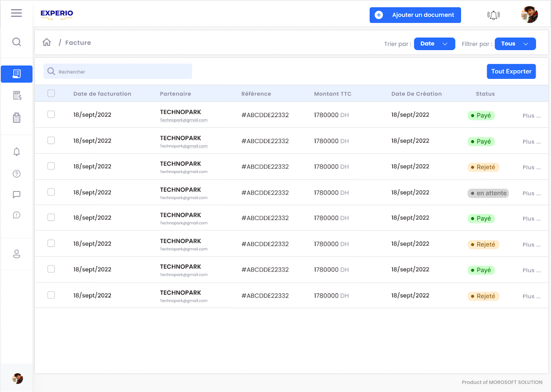Toggle the select-all checkbox in the table header

tap(51, 94)
